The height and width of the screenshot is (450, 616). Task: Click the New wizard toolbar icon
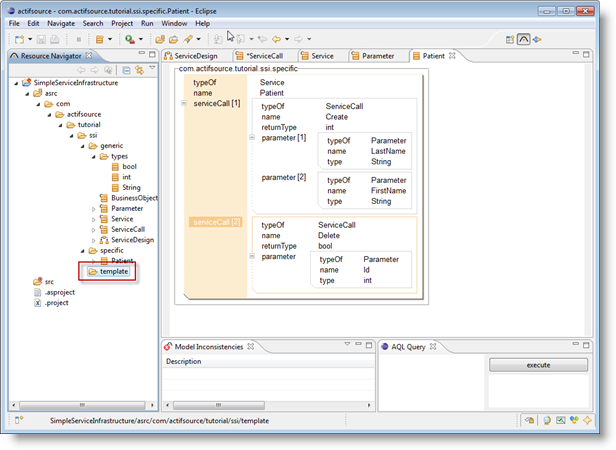click(x=19, y=39)
